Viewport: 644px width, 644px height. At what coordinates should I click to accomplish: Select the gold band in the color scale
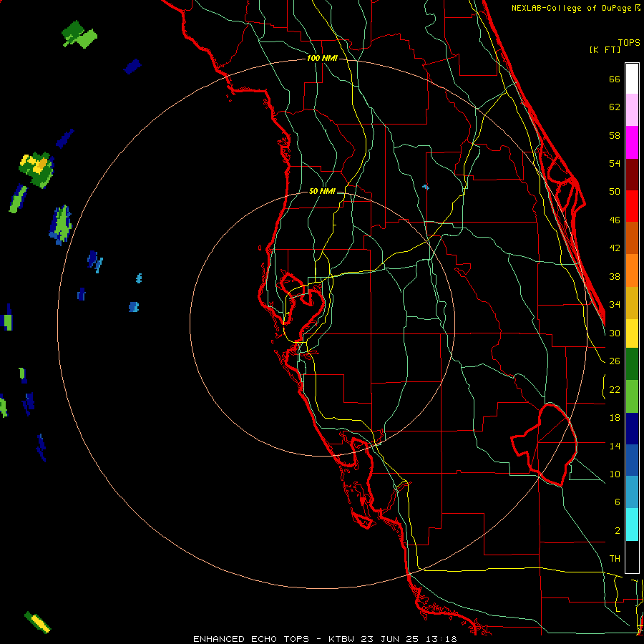tap(632, 303)
